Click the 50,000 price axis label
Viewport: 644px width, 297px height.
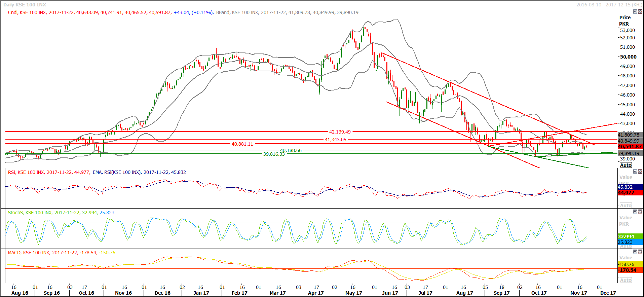628,57
